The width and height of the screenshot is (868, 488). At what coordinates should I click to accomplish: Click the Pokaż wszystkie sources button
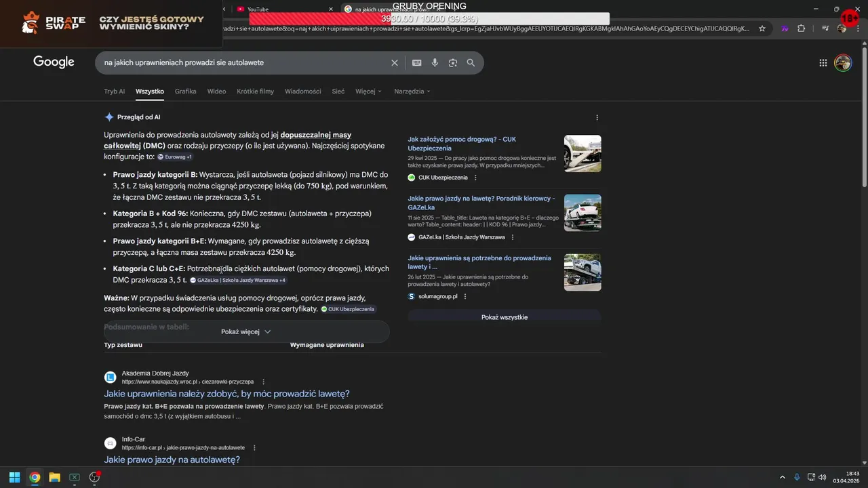pos(505,317)
